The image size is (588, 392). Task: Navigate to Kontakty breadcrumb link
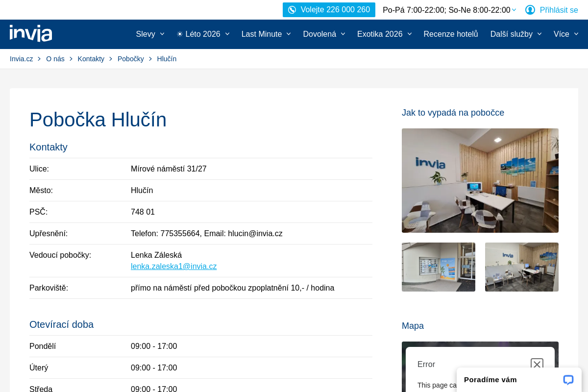point(91,58)
